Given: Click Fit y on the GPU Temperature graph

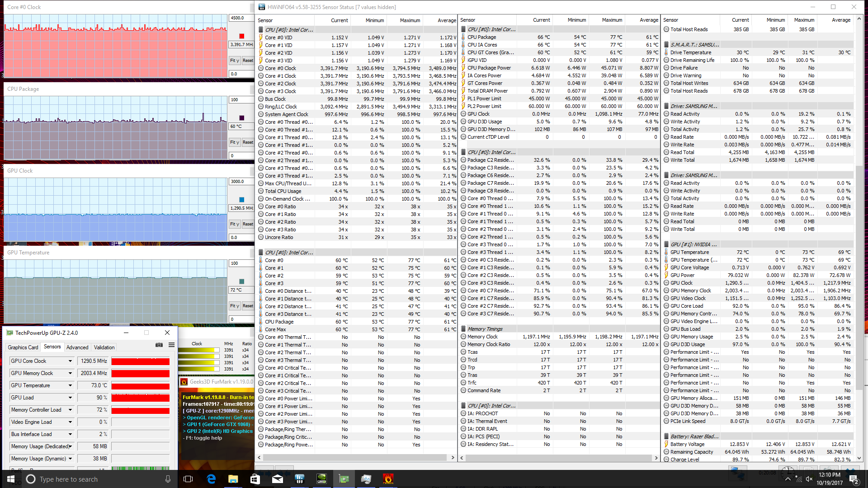Looking at the screenshot, I should coord(234,306).
